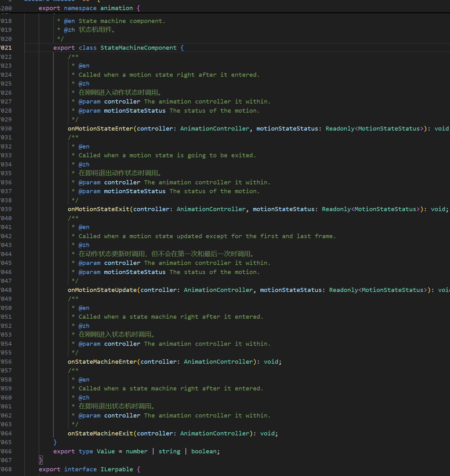
Task: Click the onStateMachineEnter method name
Action: (x=102, y=362)
